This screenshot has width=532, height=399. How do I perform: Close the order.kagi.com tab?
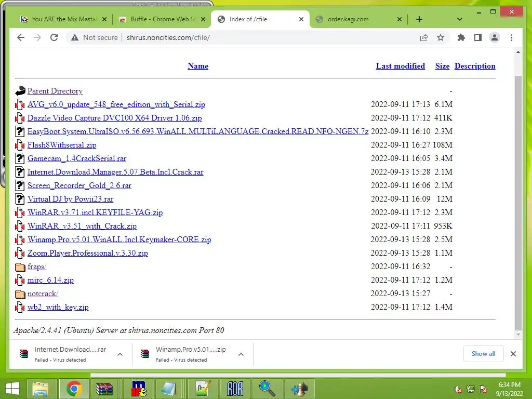[400, 19]
